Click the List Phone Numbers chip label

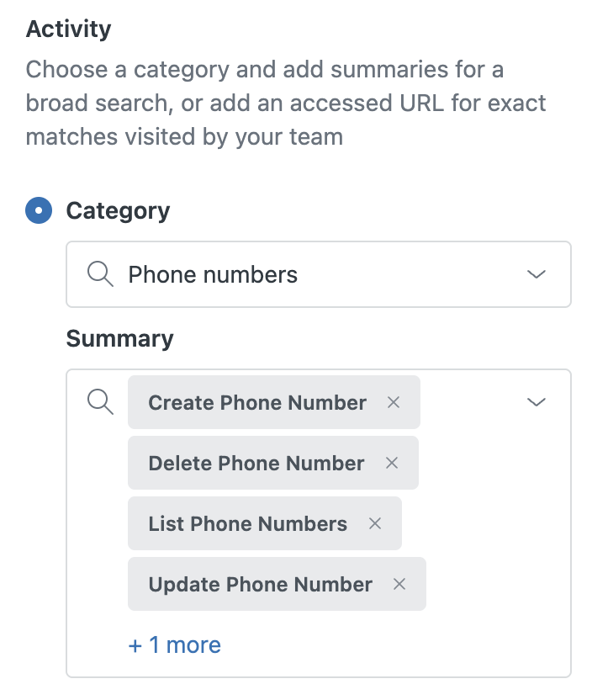click(248, 523)
